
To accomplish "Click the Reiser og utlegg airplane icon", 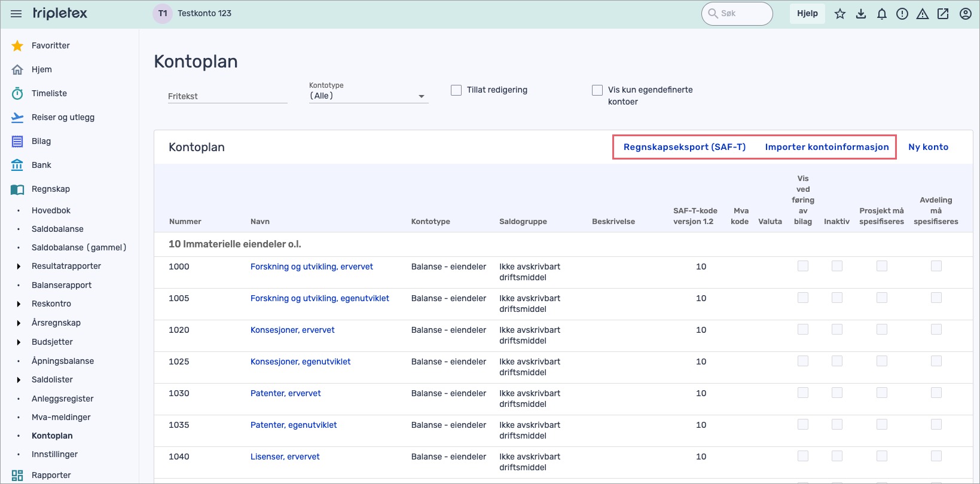I will [x=17, y=117].
